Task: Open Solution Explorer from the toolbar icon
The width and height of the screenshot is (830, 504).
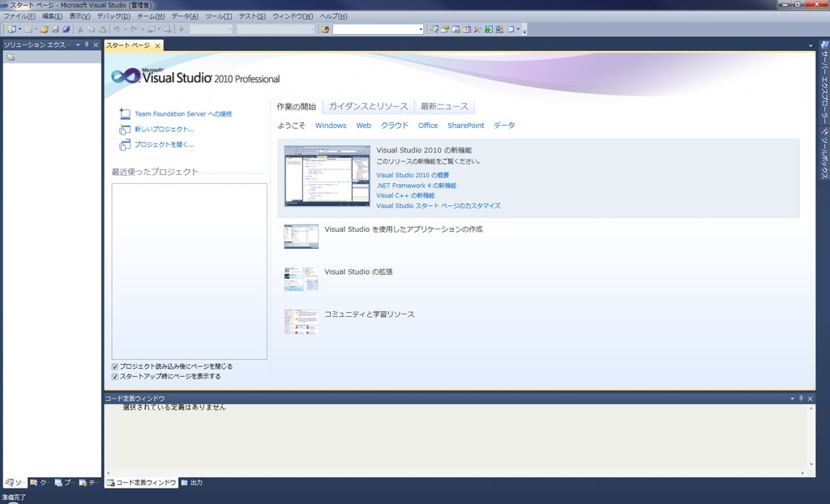Action: point(434,29)
